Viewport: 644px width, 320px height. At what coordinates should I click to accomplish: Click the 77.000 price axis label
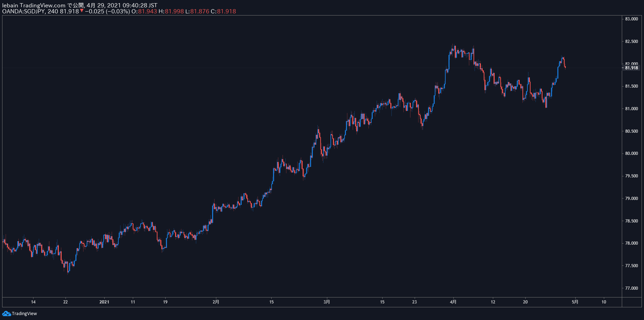click(631, 288)
